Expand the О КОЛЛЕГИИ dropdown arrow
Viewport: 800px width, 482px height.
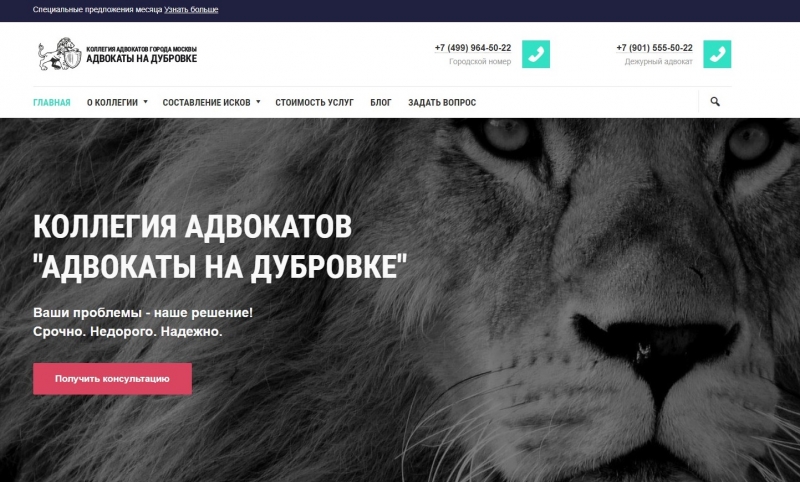(x=145, y=102)
